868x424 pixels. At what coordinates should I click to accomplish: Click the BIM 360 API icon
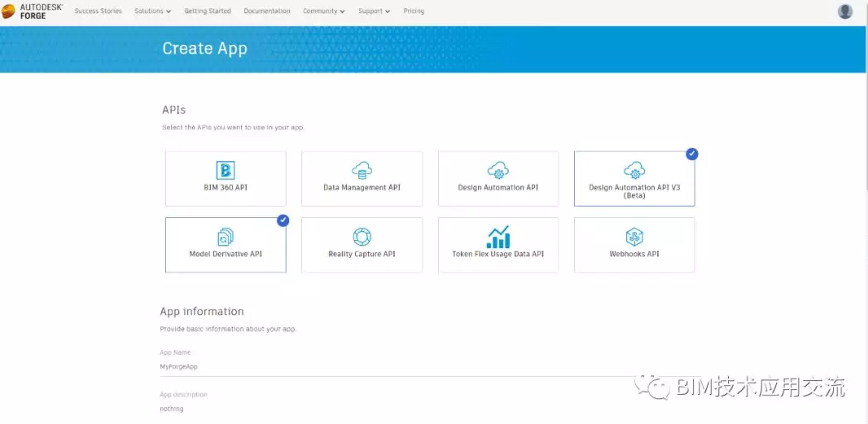(226, 169)
